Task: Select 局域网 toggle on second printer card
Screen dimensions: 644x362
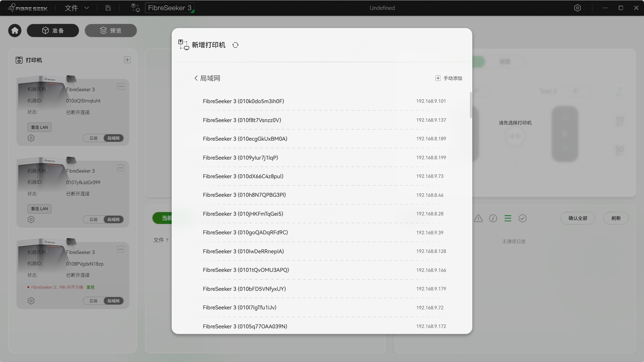Action: [113, 220]
